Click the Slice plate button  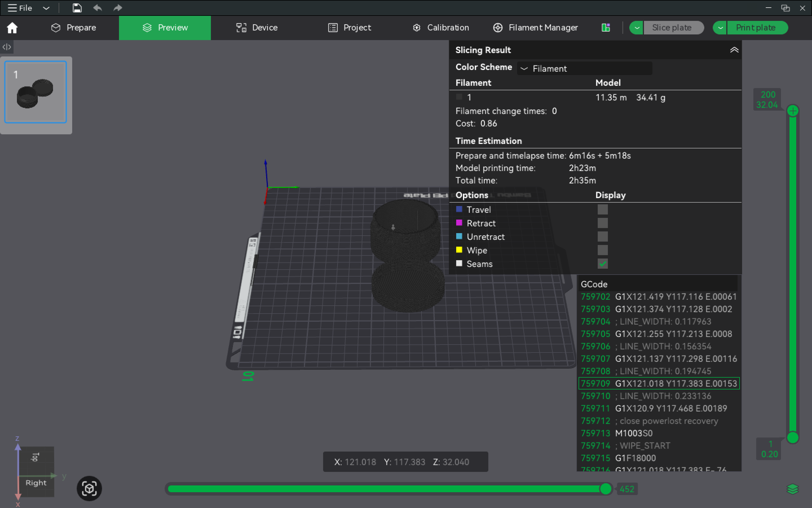673,28
